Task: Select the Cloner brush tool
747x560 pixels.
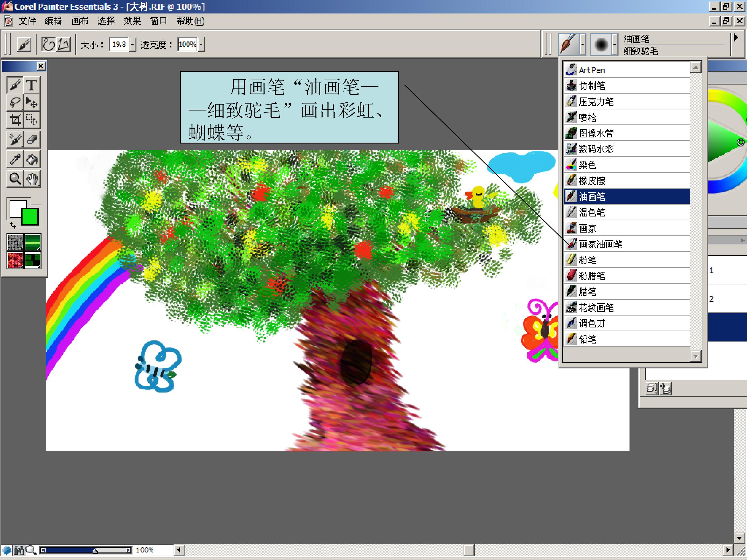Action: pyautogui.click(x=15, y=139)
